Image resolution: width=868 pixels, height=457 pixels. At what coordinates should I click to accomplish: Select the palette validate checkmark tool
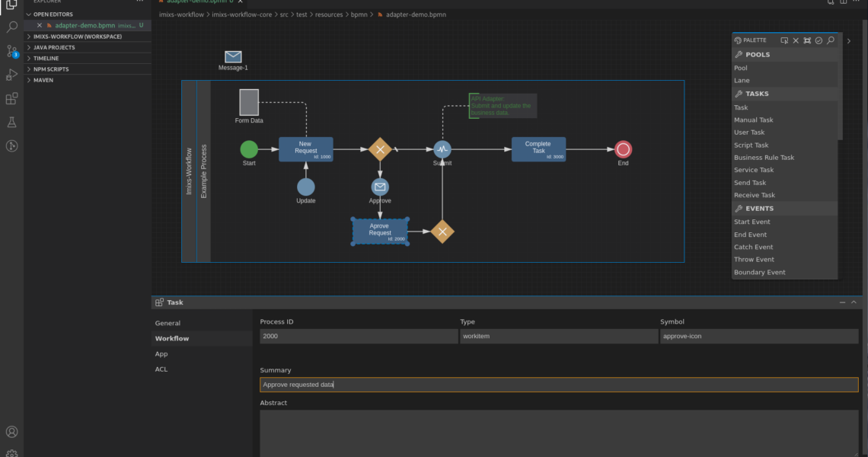pyautogui.click(x=819, y=40)
